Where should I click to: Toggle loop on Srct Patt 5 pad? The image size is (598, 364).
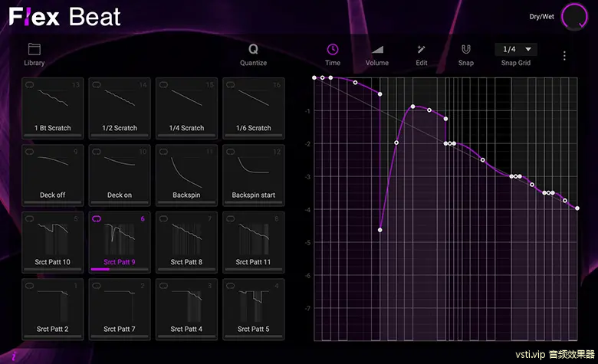pos(230,286)
